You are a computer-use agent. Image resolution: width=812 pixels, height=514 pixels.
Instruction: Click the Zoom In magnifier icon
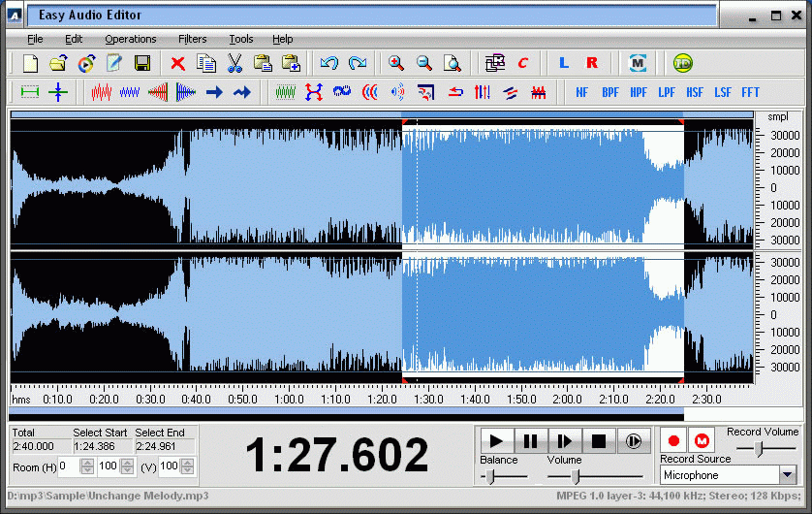[396, 64]
